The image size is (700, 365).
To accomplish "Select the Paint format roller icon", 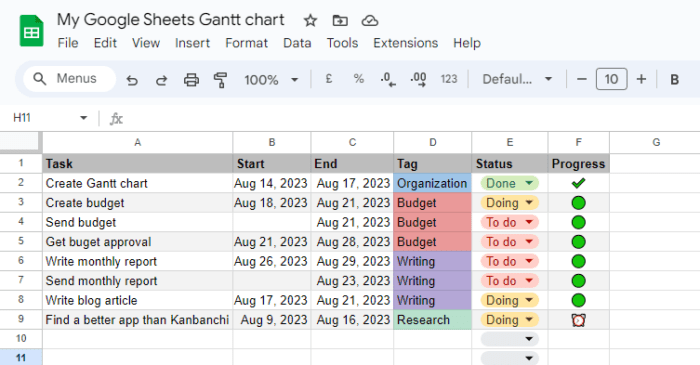I will tap(221, 80).
